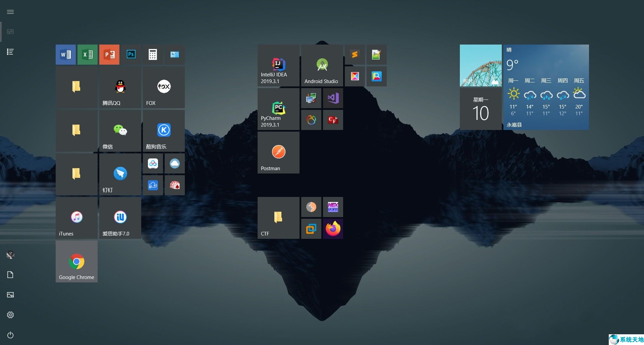Open weather tile current temperature 9°
This screenshot has width=644, height=345.
[x=513, y=64]
